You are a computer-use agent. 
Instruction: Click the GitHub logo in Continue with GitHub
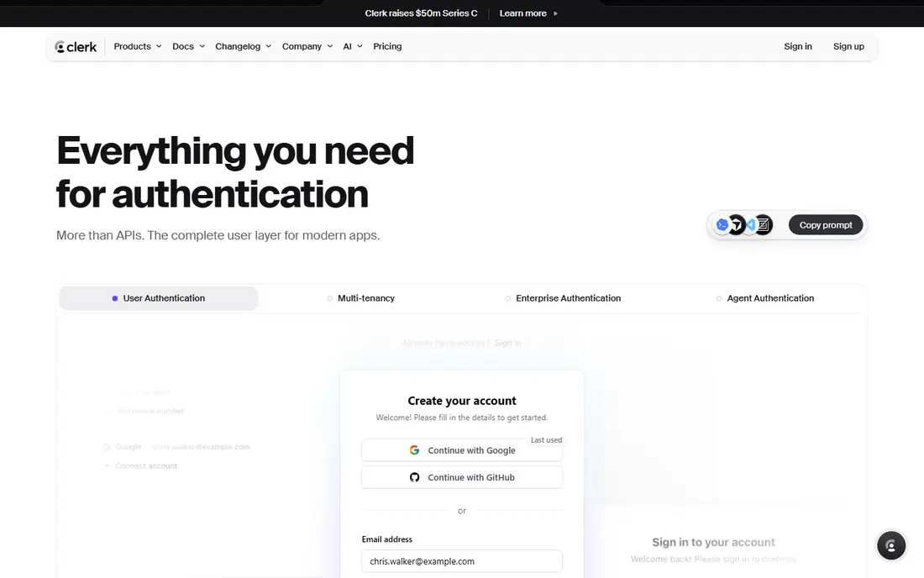(414, 477)
